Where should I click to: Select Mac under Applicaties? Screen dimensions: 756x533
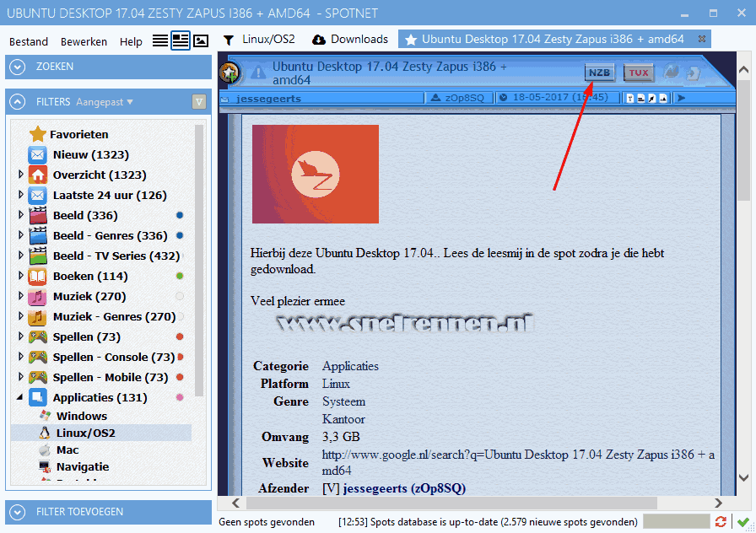pos(67,450)
